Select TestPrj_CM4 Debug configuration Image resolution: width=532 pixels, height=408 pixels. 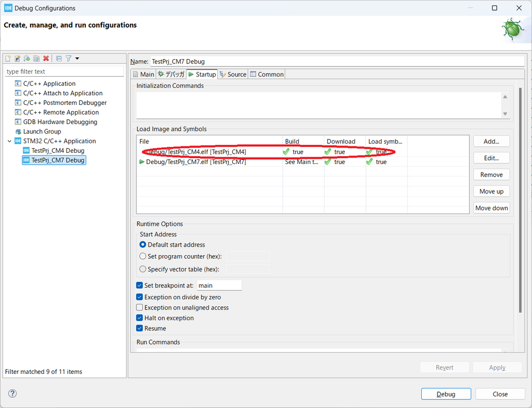58,150
